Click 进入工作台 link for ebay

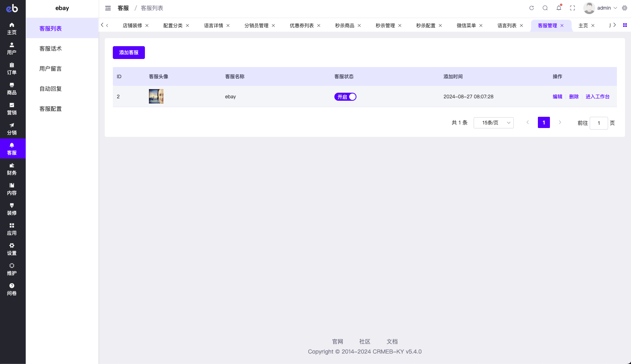(x=597, y=97)
